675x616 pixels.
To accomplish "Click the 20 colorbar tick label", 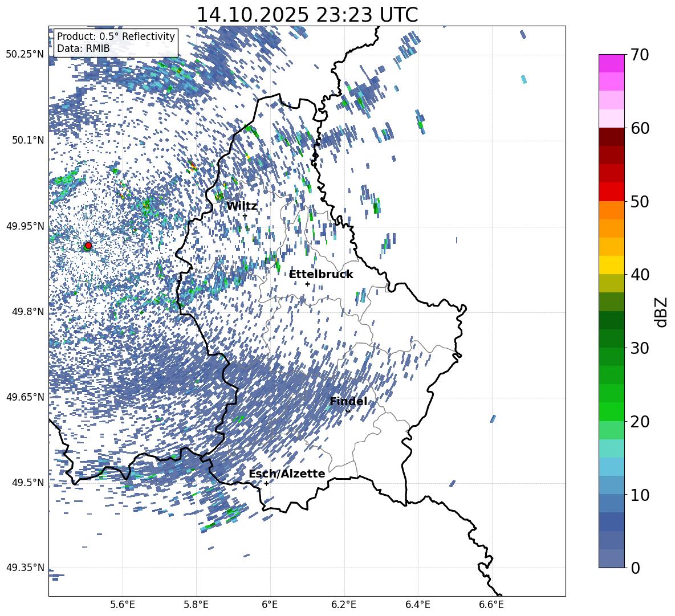I will click(640, 422).
